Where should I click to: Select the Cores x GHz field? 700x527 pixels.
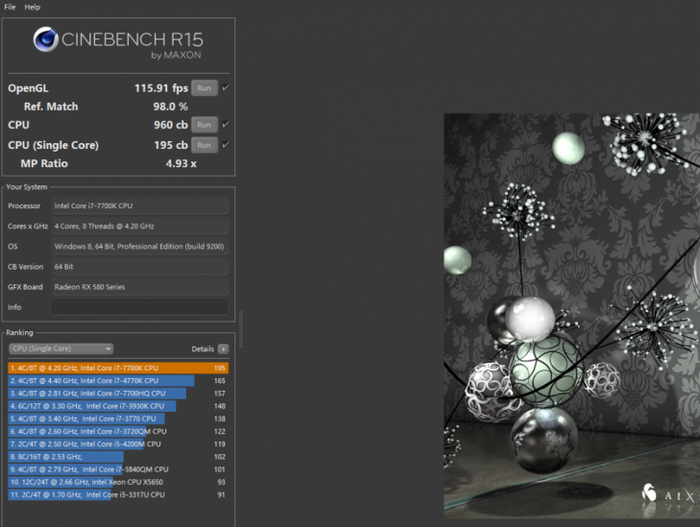140,226
